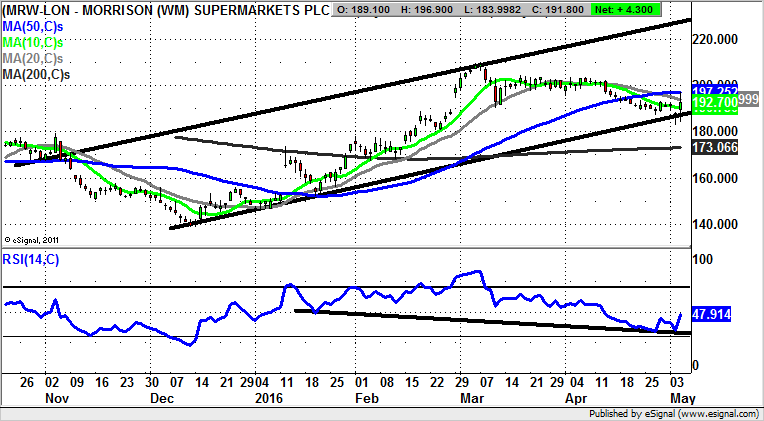Click the MA(20,C)s moving average label
This screenshot has width=764, height=421.
(x=33, y=58)
